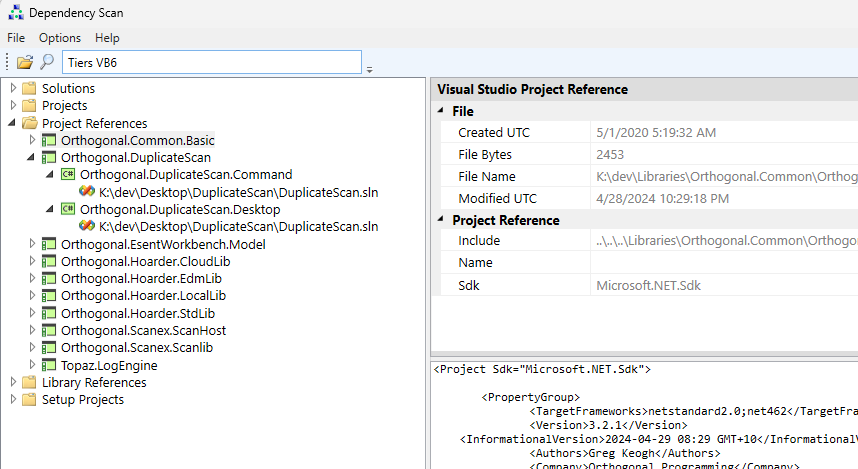Select the Orthogonal.Hoarder.StdLib tree item
Viewport: 858px width, 469px height.
coord(138,313)
